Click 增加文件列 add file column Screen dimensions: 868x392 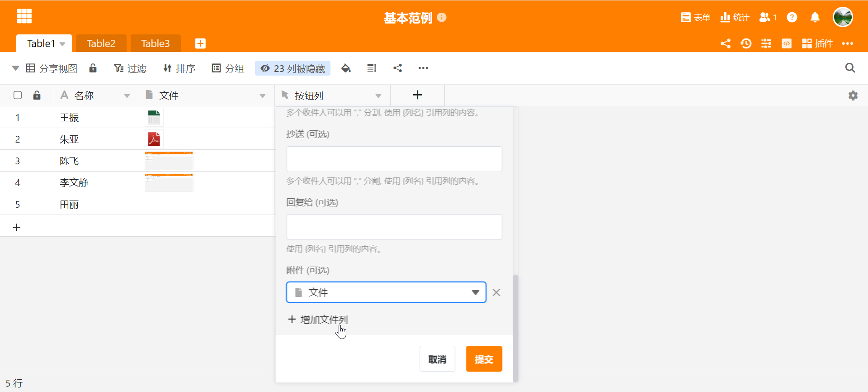(318, 320)
